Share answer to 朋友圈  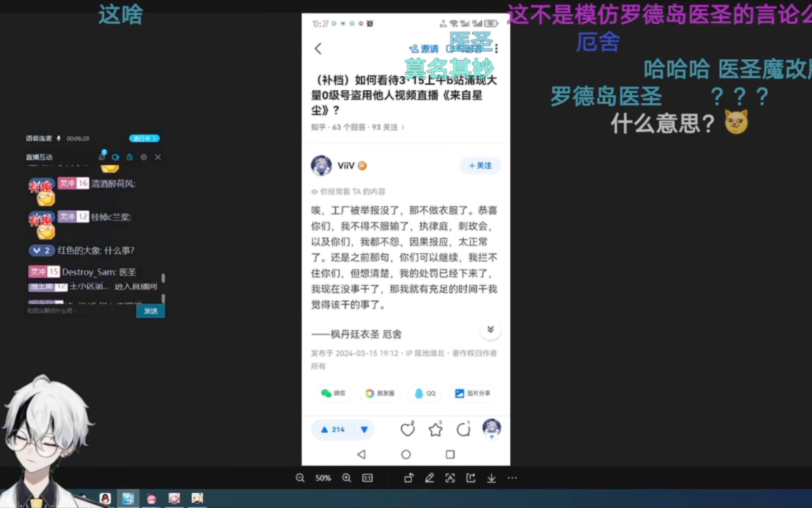(380, 393)
